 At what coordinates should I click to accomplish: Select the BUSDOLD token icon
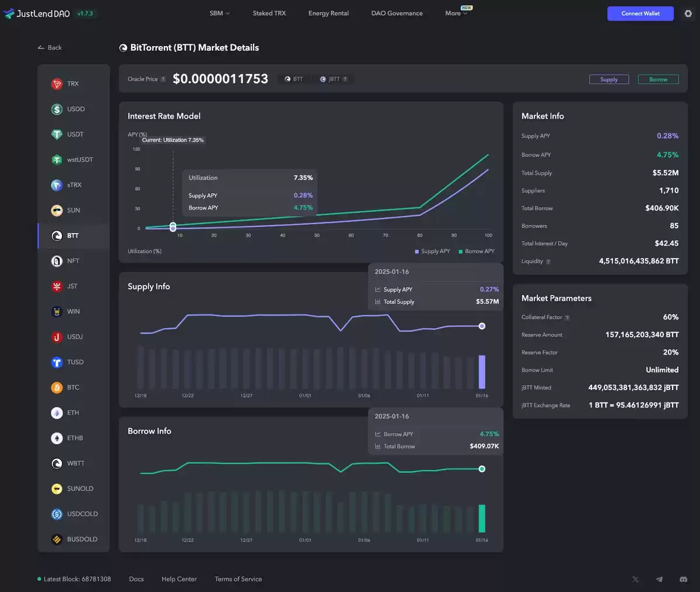click(x=57, y=539)
